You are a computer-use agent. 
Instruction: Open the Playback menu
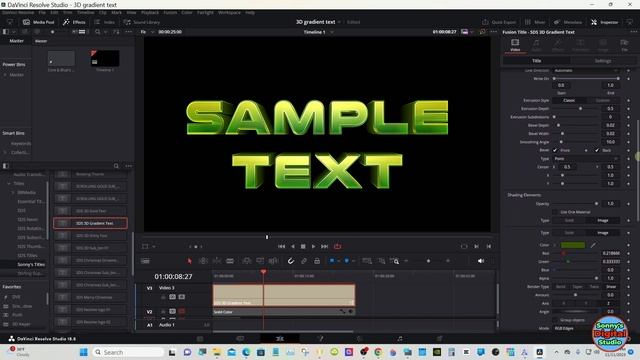[150, 13]
